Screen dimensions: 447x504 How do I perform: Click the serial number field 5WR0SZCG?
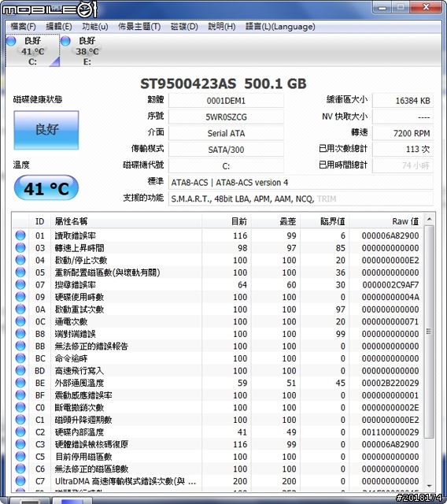click(226, 117)
